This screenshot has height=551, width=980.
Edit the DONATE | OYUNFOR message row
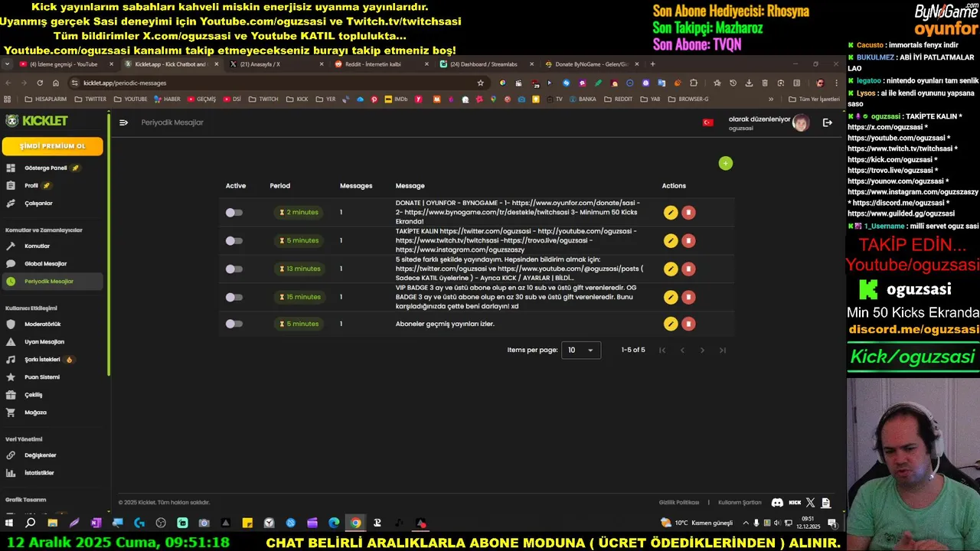coord(671,213)
